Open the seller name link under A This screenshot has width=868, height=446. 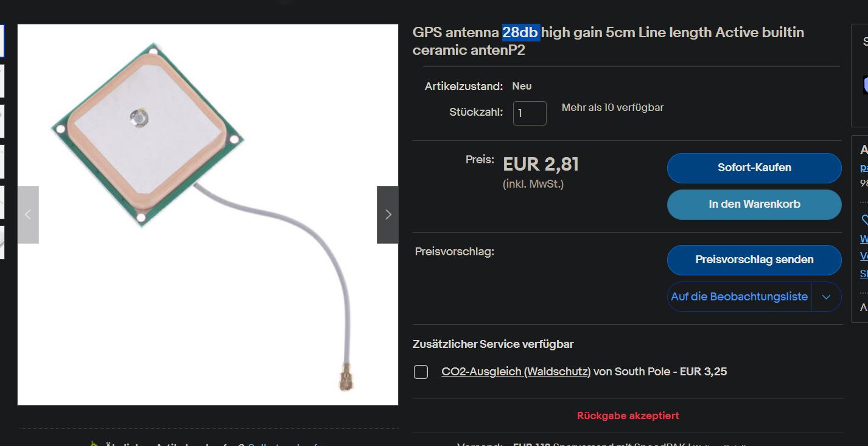click(864, 168)
